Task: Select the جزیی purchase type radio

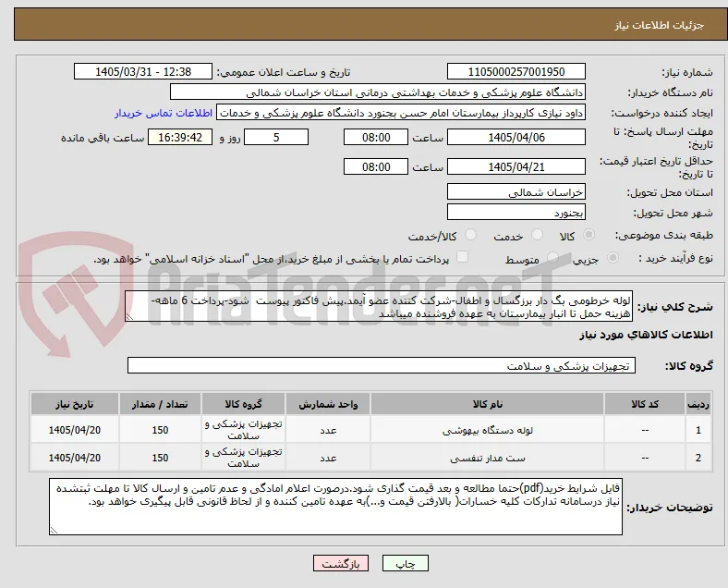Action: click(x=613, y=258)
